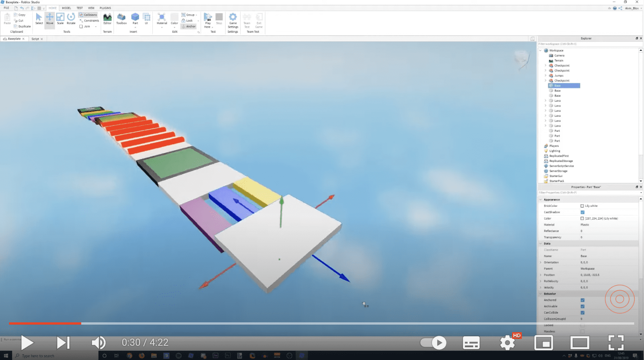Expand the Orientation property
The image size is (644, 360).
point(540,262)
